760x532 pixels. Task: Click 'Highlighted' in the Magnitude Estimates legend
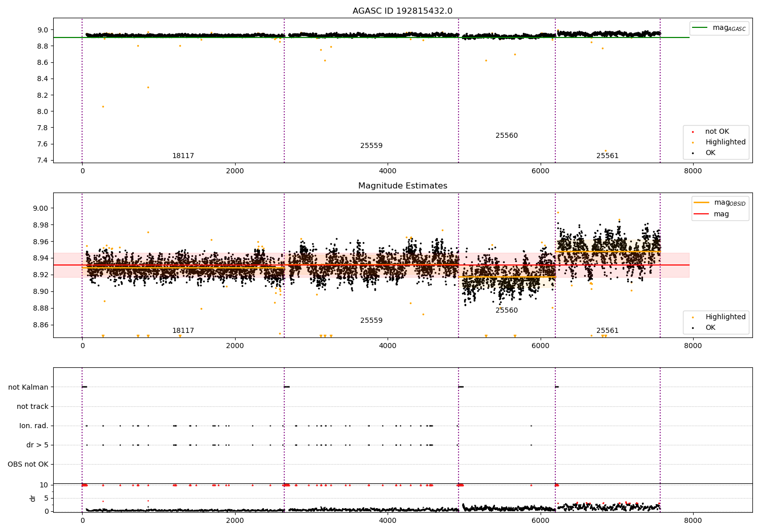725,317
